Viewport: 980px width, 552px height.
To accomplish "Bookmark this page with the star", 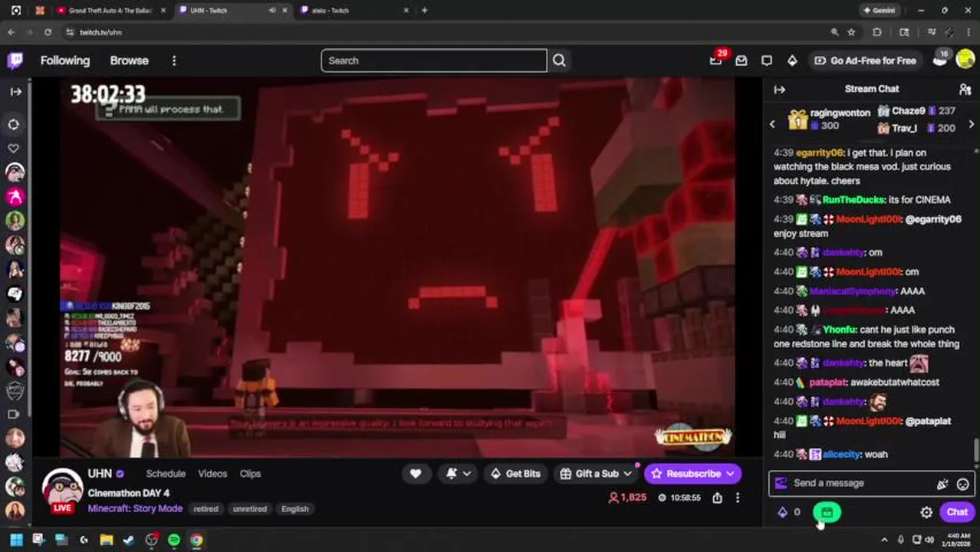I will tap(851, 32).
